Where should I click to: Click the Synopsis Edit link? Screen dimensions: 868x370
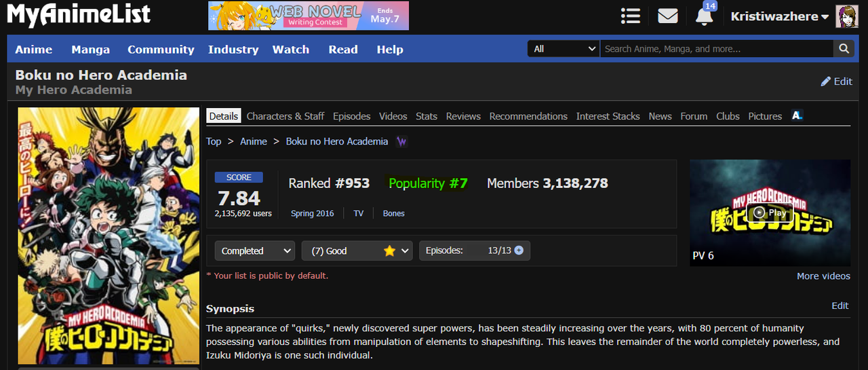(840, 306)
